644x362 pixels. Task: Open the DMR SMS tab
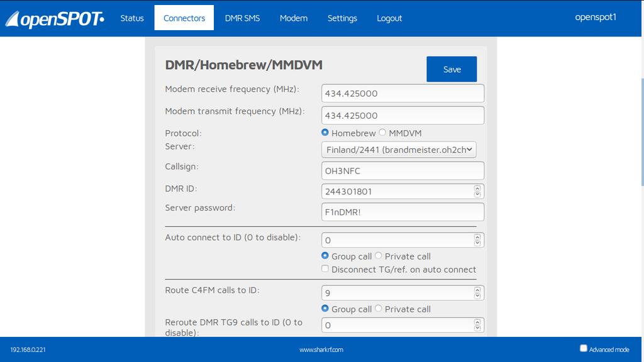tap(242, 18)
